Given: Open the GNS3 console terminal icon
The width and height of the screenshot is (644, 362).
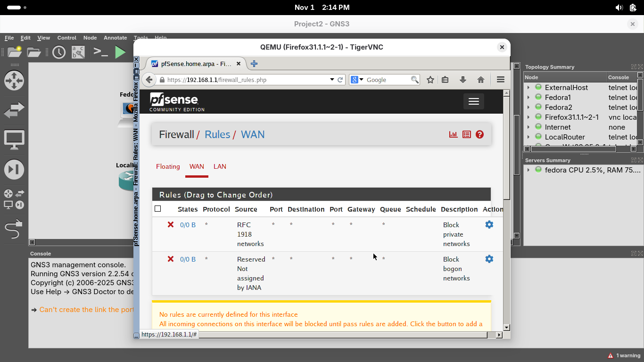Looking at the screenshot, I should (x=100, y=52).
